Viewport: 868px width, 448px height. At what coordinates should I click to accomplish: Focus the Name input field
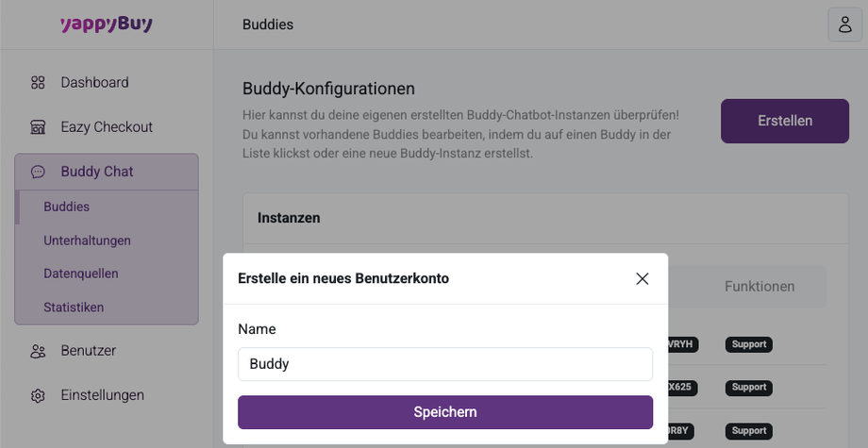444,364
